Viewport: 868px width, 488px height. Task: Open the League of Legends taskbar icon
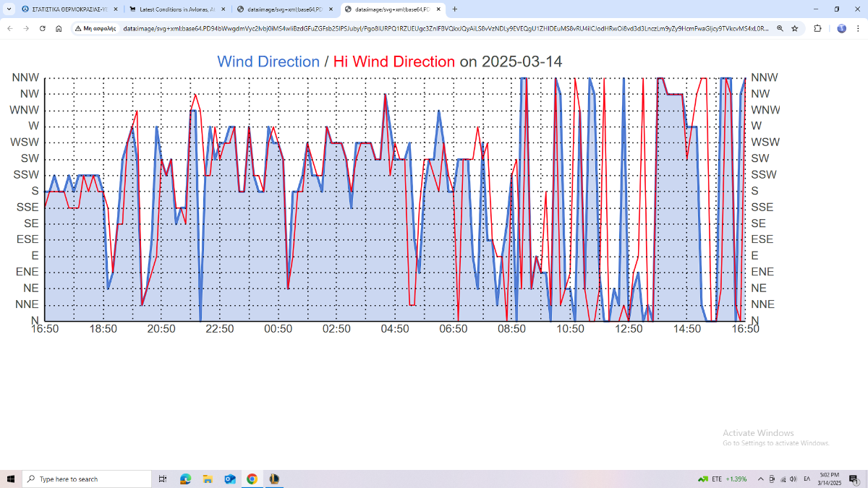[274, 479]
